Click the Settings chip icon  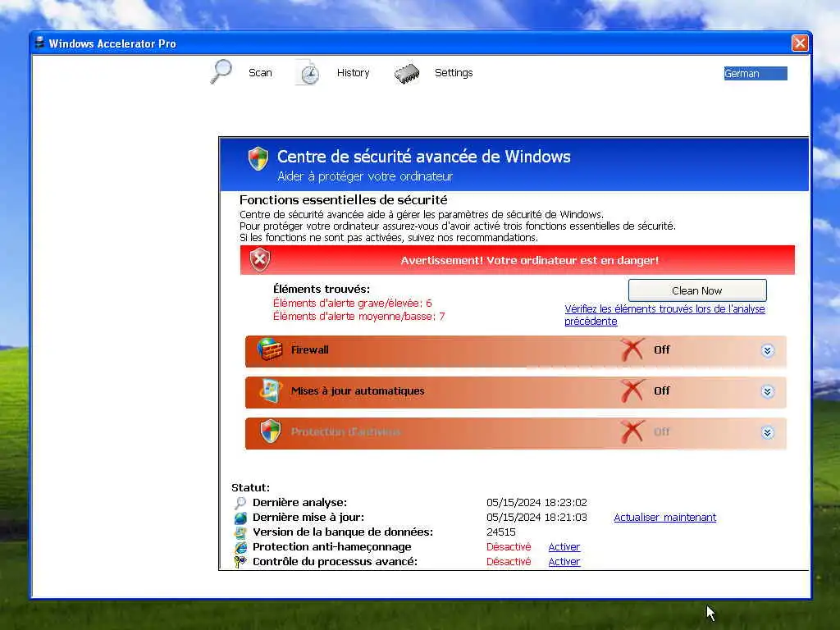point(407,74)
